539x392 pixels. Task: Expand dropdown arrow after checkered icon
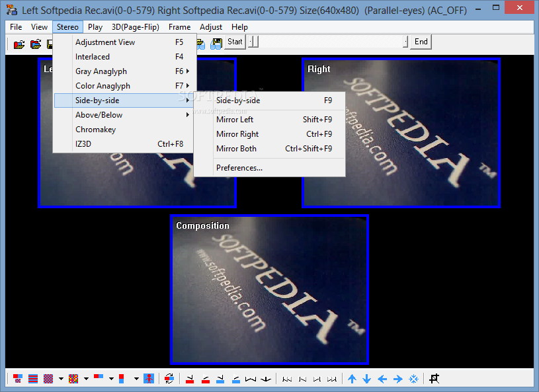click(x=61, y=379)
